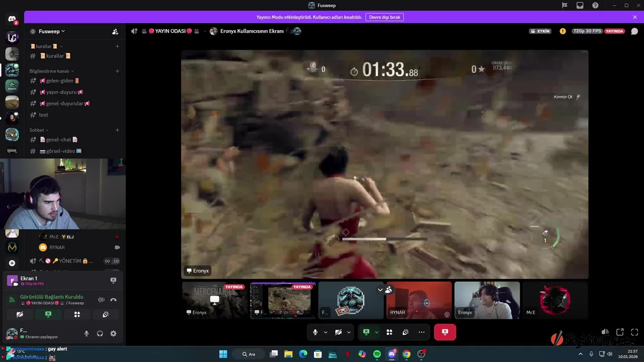Image resolution: width=644 pixels, height=362 pixels.
Task: Pop out stream window icon
Action: tap(620, 332)
